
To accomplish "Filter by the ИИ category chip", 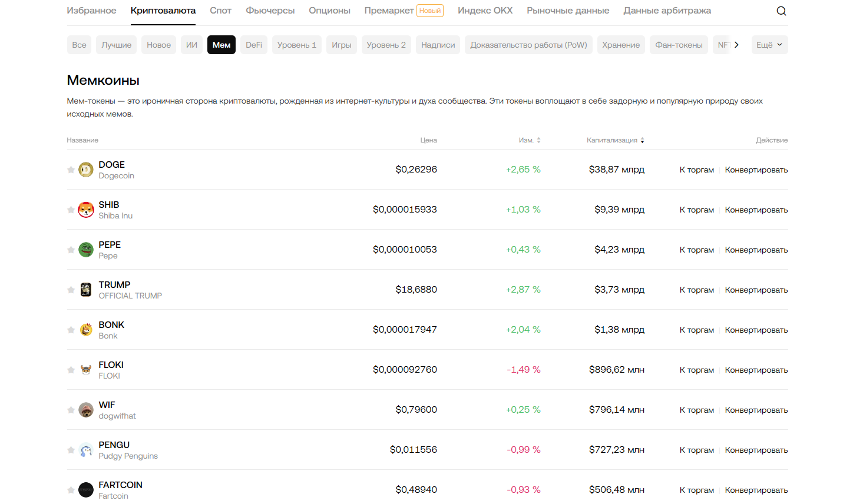I will tap(191, 45).
